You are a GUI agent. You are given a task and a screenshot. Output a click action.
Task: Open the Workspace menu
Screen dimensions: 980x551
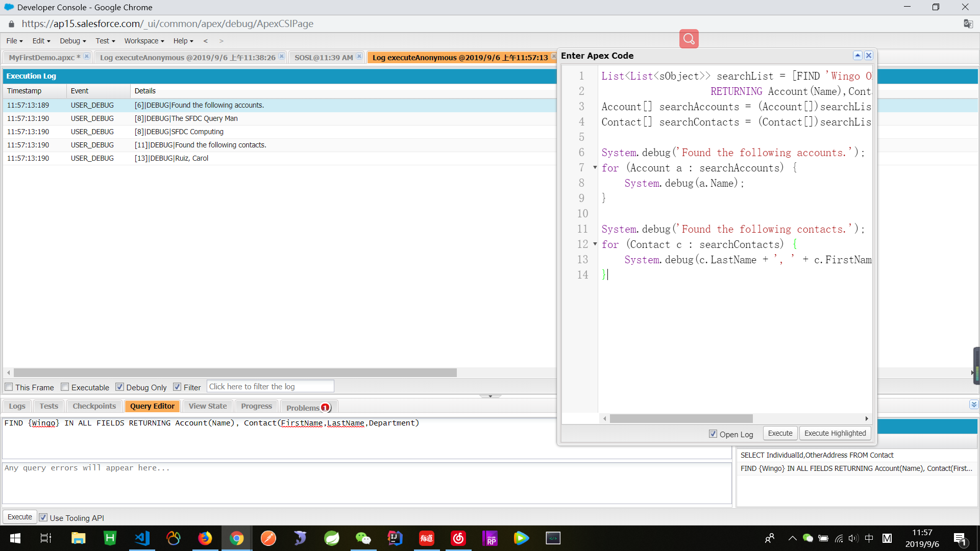tap(144, 41)
